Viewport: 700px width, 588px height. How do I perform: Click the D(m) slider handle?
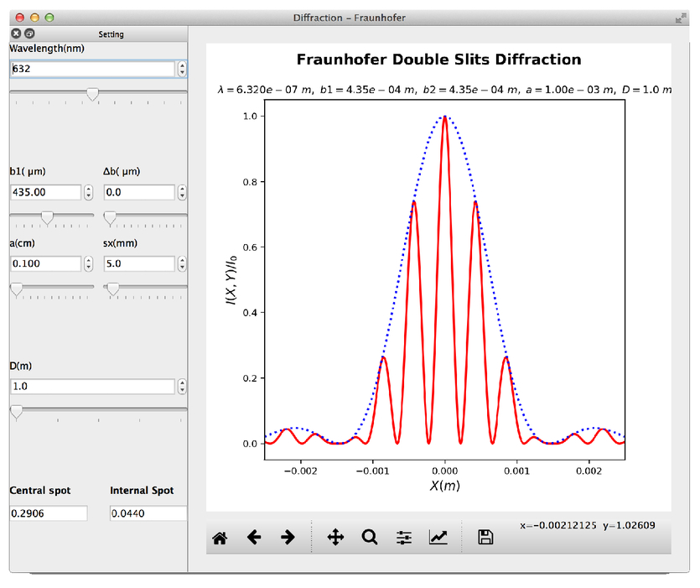point(17,412)
